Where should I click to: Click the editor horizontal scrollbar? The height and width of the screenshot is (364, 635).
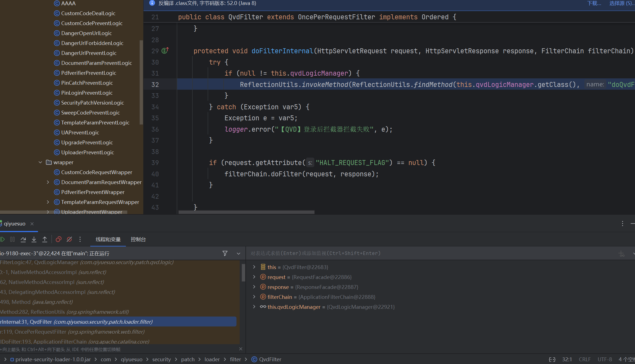(x=246, y=212)
